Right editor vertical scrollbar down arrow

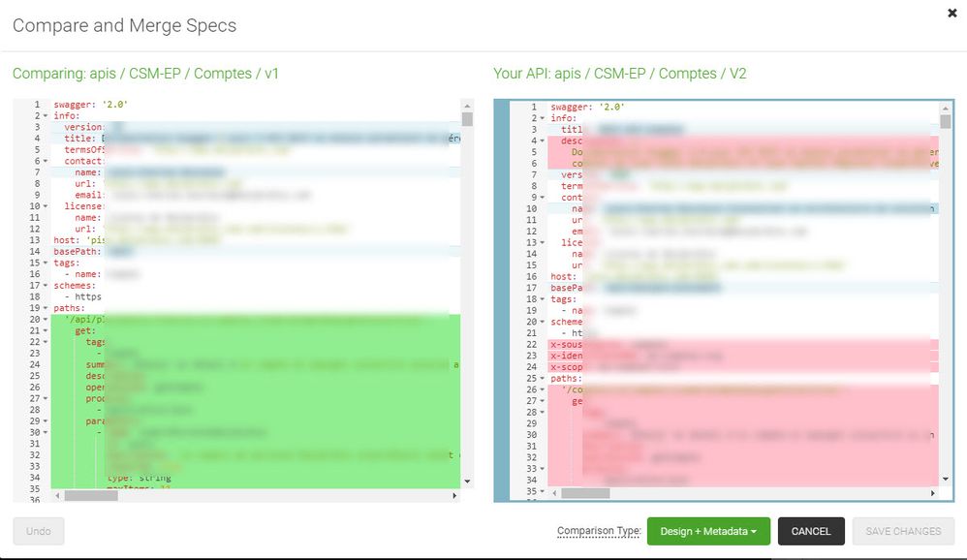point(946,479)
